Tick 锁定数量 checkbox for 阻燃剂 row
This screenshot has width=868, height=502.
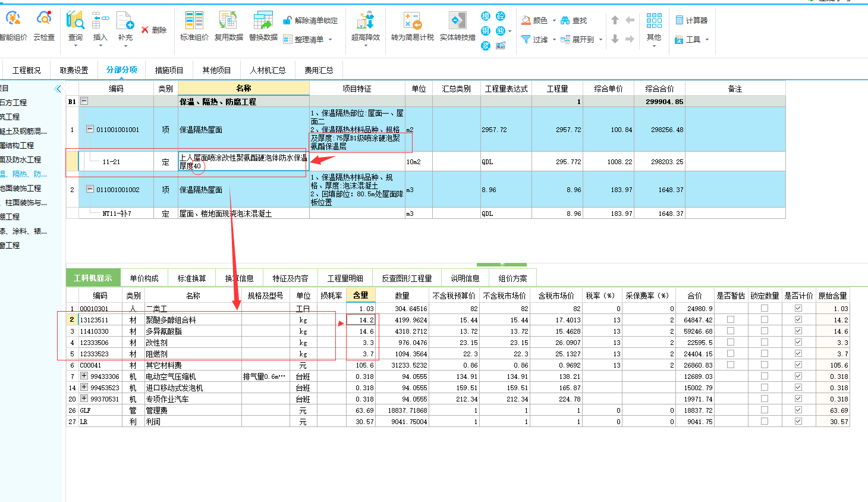point(765,354)
